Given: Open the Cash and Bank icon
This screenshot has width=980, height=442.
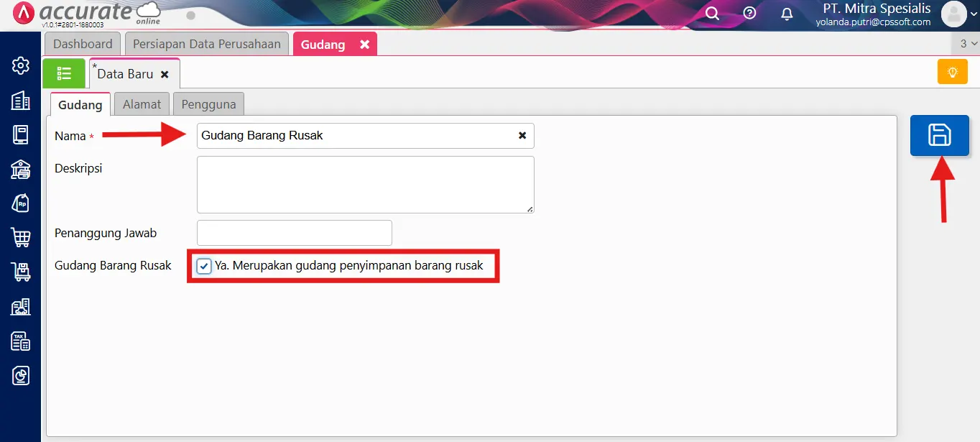Looking at the screenshot, I should 21,169.
